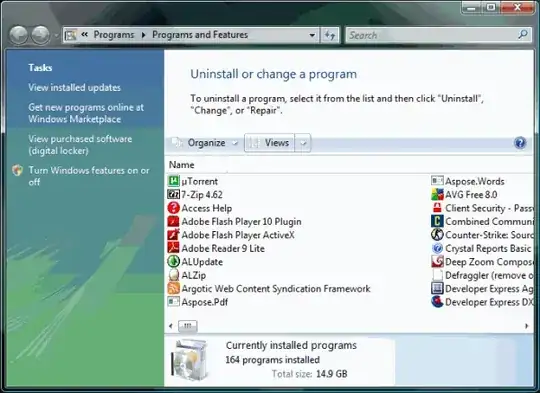
Task: Select the Developer Express DX icon
Action: pos(437,302)
